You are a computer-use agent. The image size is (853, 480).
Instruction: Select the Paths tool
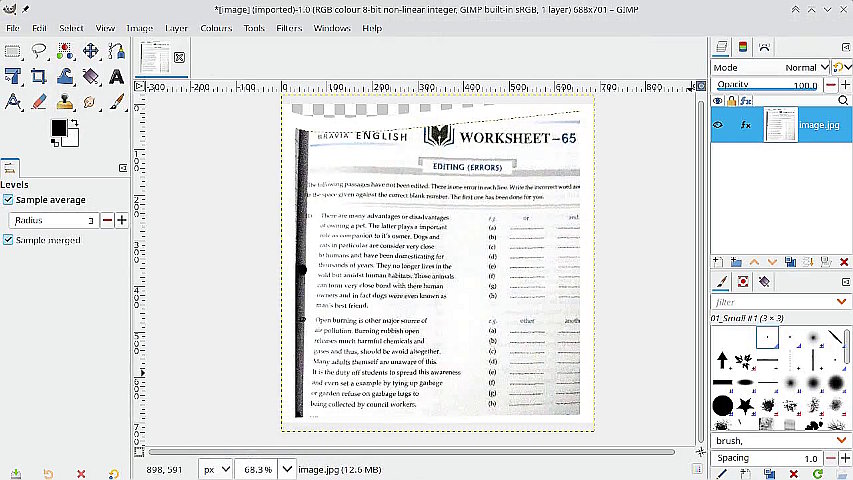coord(116,51)
